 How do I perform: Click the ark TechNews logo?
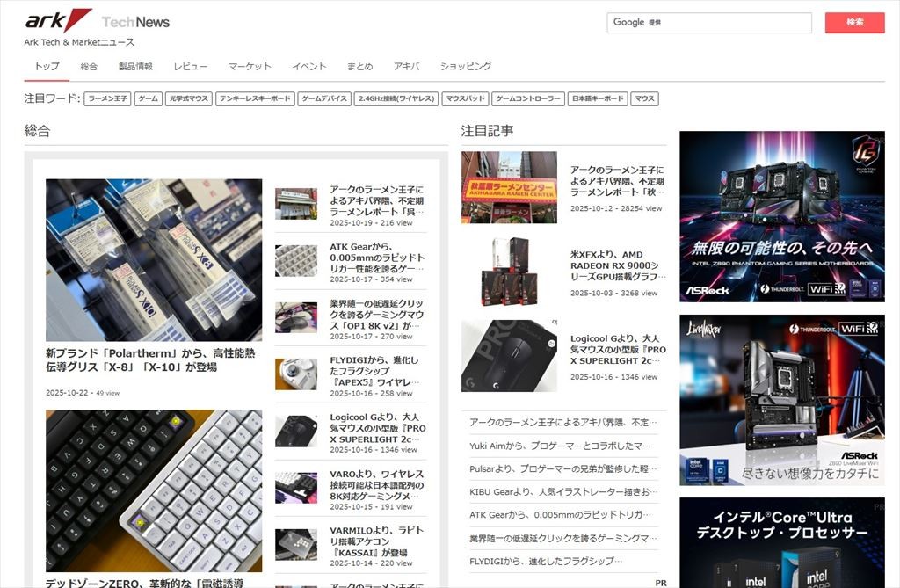click(x=97, y=21)
